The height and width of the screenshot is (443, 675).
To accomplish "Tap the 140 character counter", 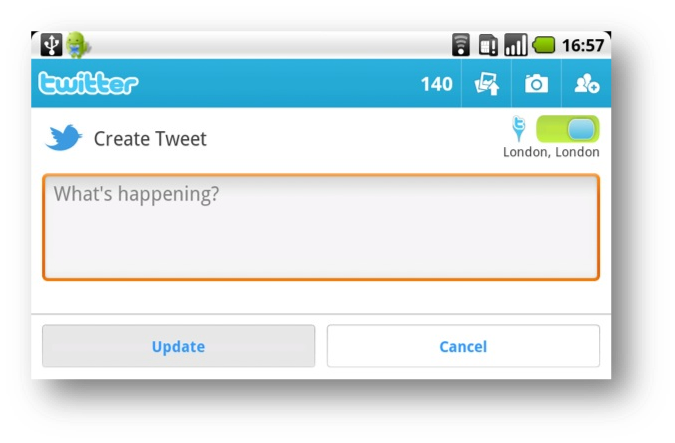I will point(437,84).
